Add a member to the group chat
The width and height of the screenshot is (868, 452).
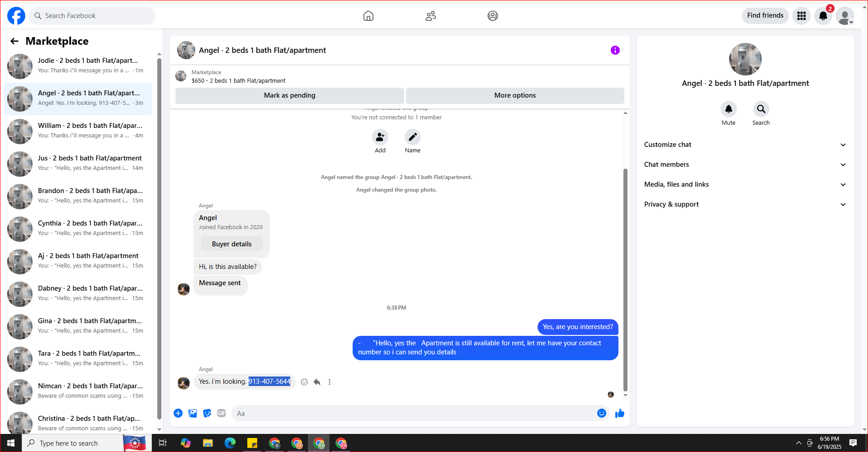click(x=380, y=137)
